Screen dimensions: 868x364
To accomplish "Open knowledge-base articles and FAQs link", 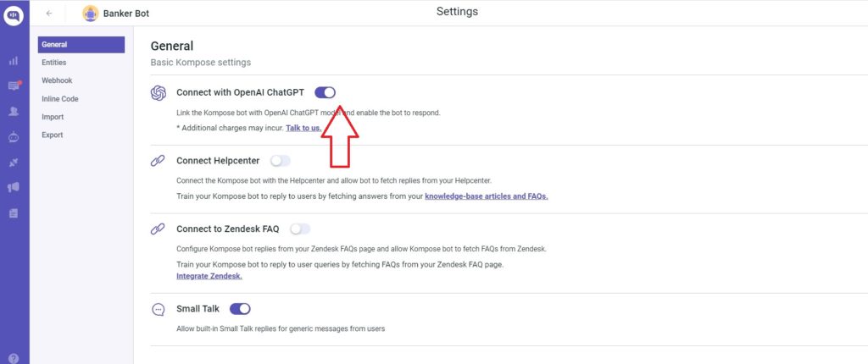I will pyautogui.click(x=487, y=196).
